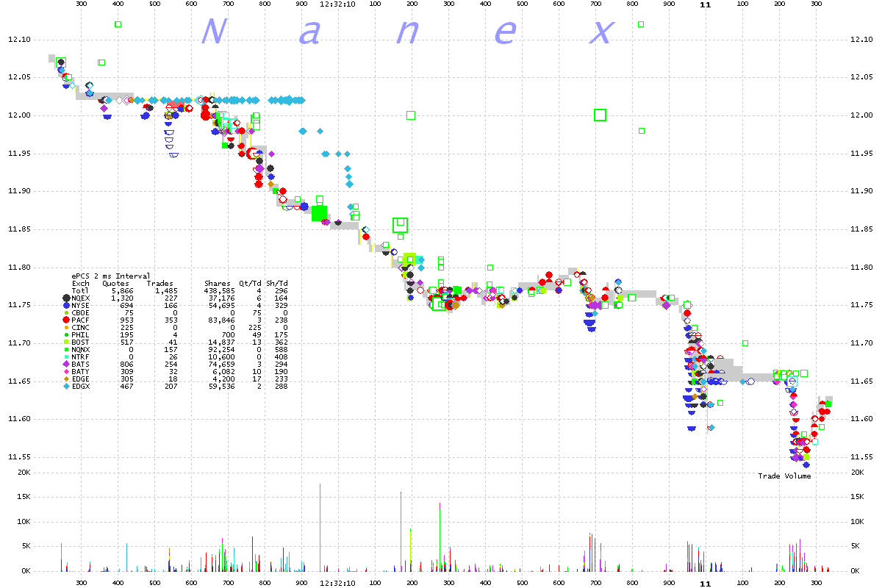Image resolution: width=882 pixels, height=588 pixels.
Task: Select the 'EDGE' exchange name
Action: (x=80, y=379)
